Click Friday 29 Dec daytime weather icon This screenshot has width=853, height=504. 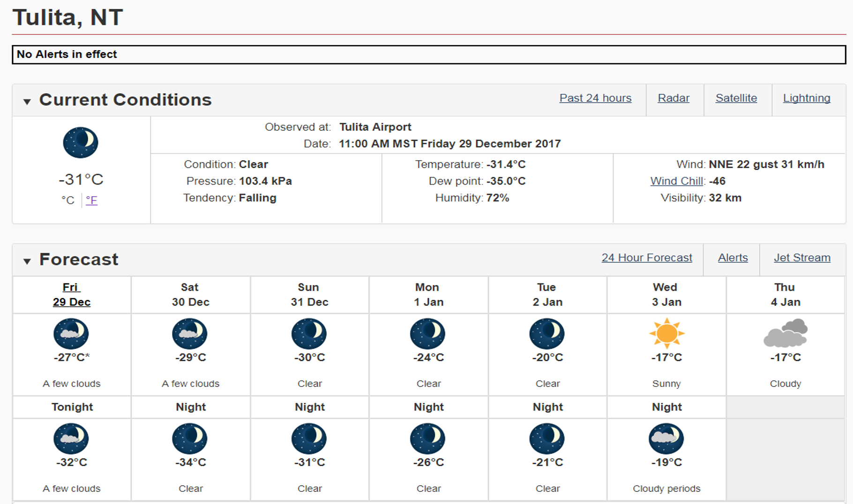[x=71, y=334]
